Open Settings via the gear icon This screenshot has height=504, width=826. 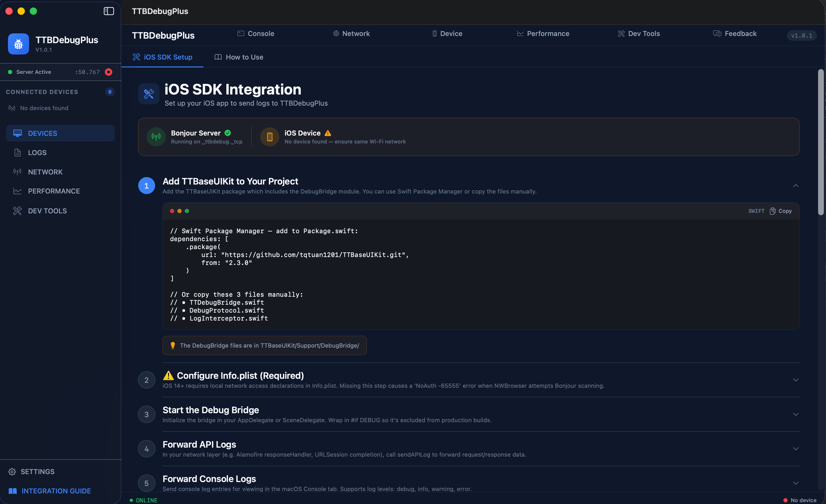tap(12, 471)
